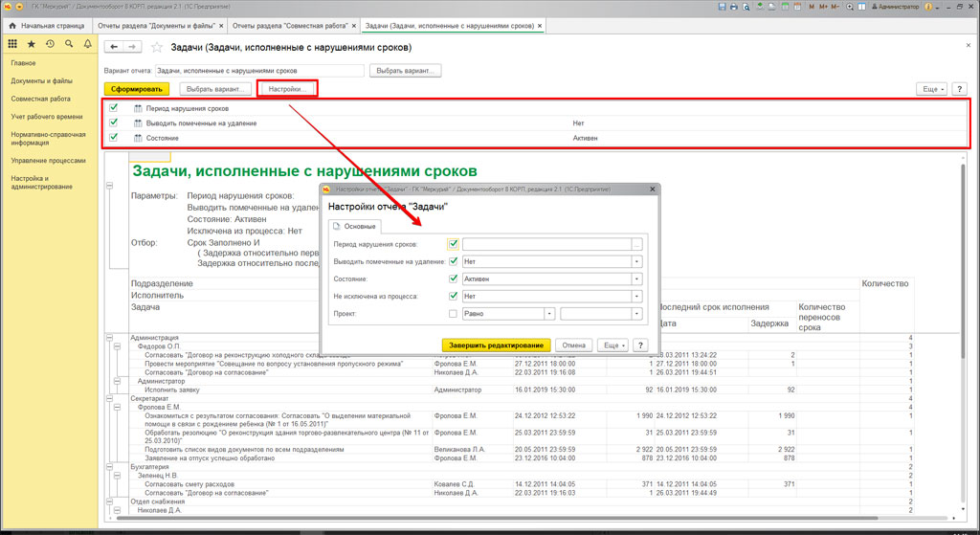Screen dimensions: 980x535
Task: Switch to the Начальная страница tab
Action: tap(45, 24)
